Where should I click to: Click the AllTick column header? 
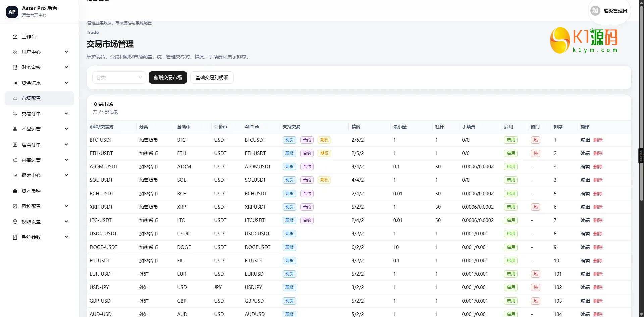pos(252,127)
